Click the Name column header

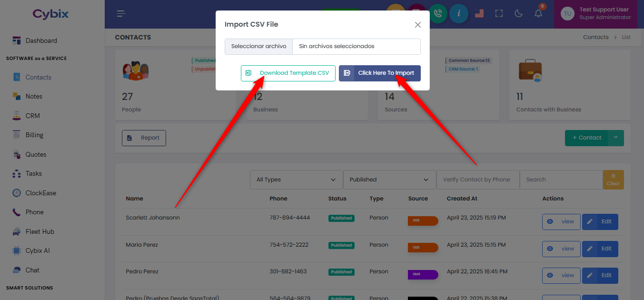[x=134, y=199]
